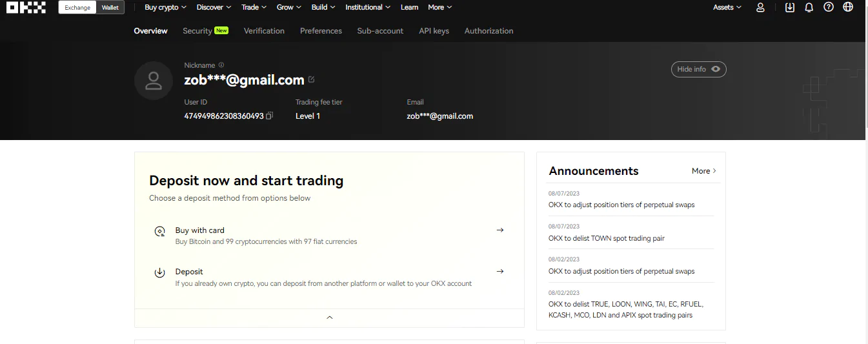This screenshot has height=344, width=868.
Task: Click the language globe icon
Action: coord(848,7)
